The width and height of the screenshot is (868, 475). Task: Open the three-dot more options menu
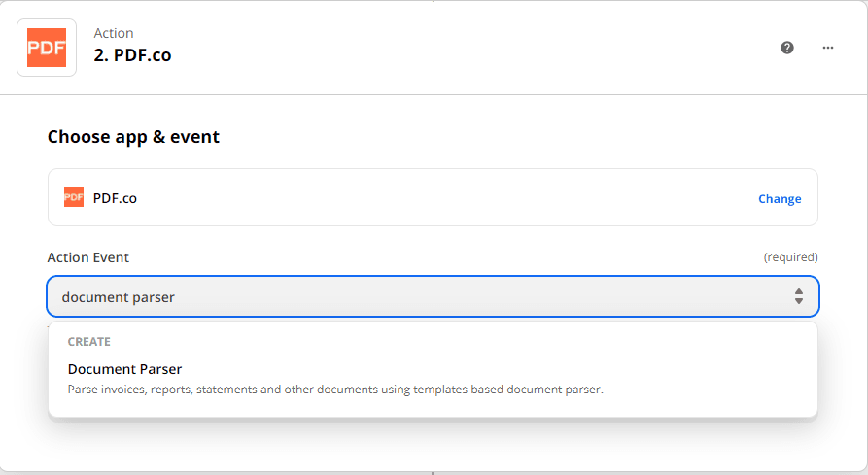pos(828,48)
